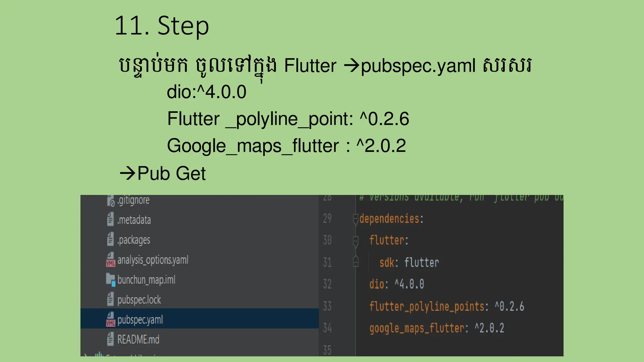Click line number 33 in the gutter

pyautogui.click(x=327, y=306)
